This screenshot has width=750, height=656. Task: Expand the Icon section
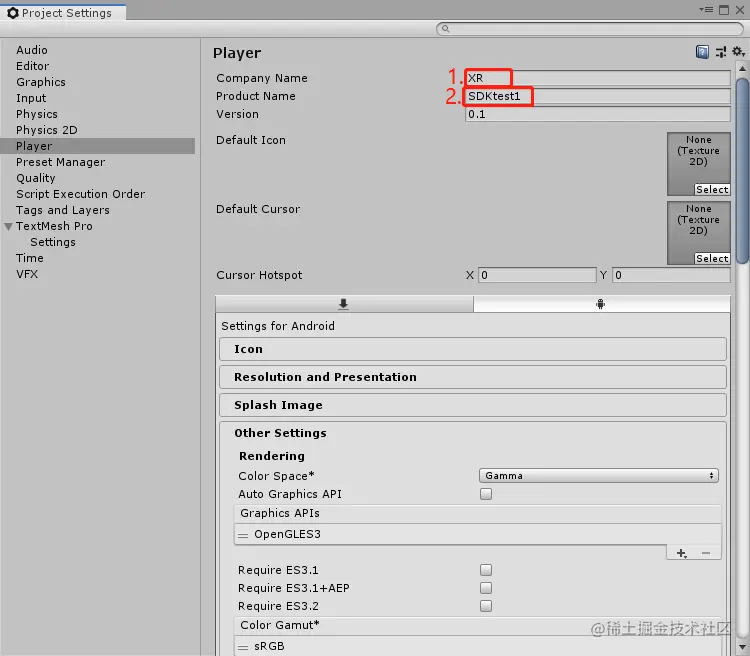[x=473, y=349]
